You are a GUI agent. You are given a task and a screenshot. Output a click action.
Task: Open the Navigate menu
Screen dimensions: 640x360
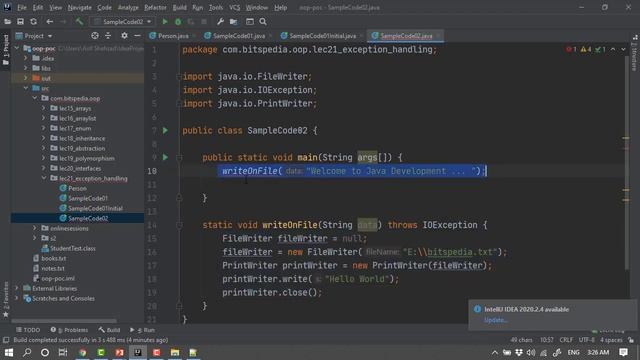point(80,7)
